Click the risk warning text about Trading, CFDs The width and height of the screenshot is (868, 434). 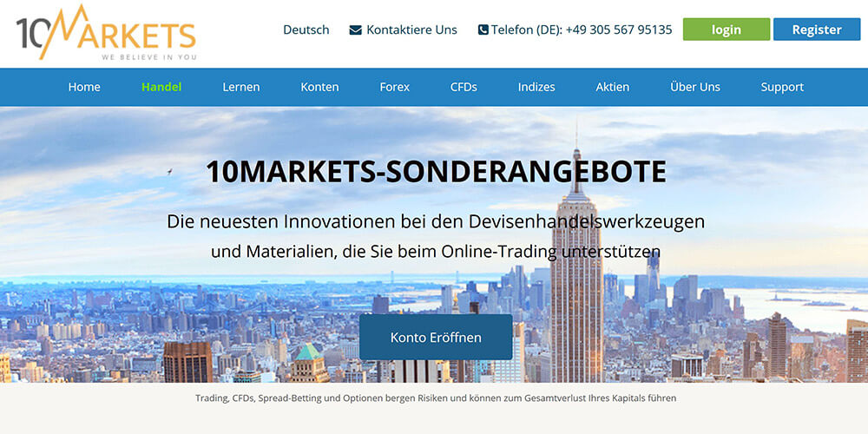click(x=436, y=398)
